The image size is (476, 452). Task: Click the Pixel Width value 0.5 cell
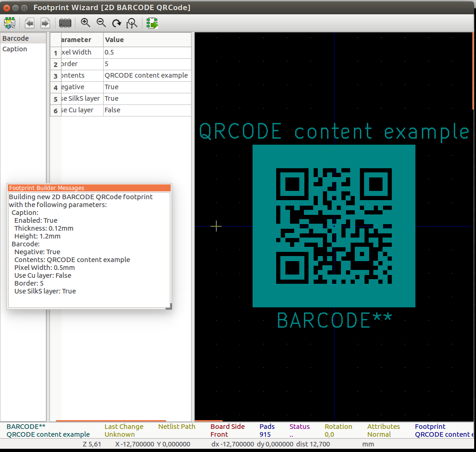tap(147, 52)
